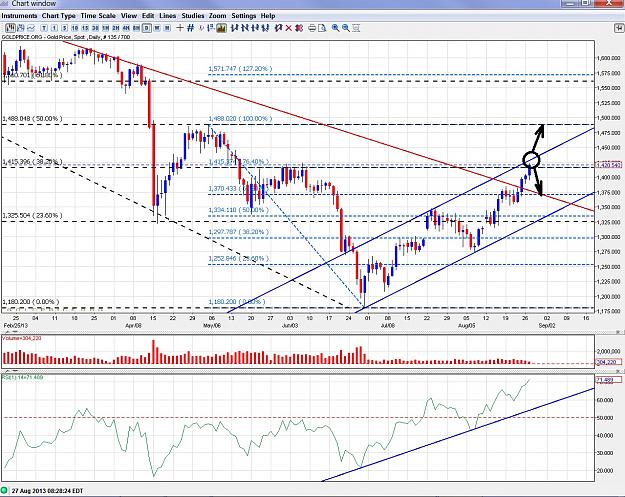Switch to 4H time scale
This screenshot has height=497, width=625.
[x=126, y=28]
